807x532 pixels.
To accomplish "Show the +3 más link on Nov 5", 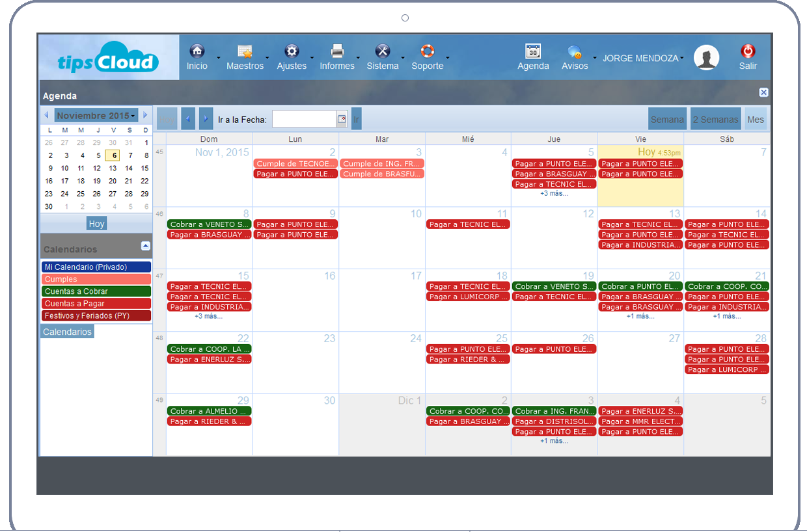I will [554, 193].
